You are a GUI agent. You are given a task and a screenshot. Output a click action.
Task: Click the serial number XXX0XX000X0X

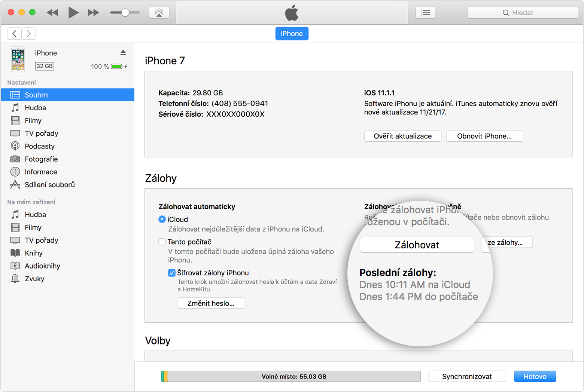click(x=235, y=114)
